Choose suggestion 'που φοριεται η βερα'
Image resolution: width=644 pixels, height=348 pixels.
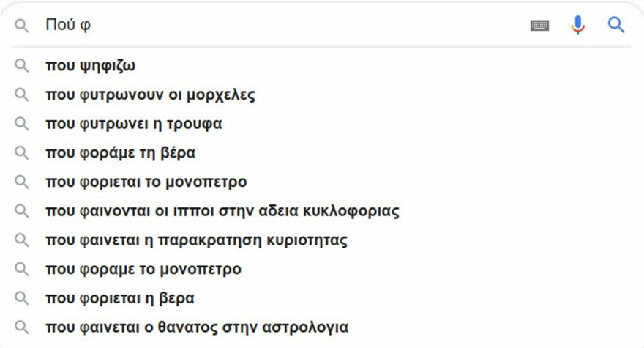(120, 299)
